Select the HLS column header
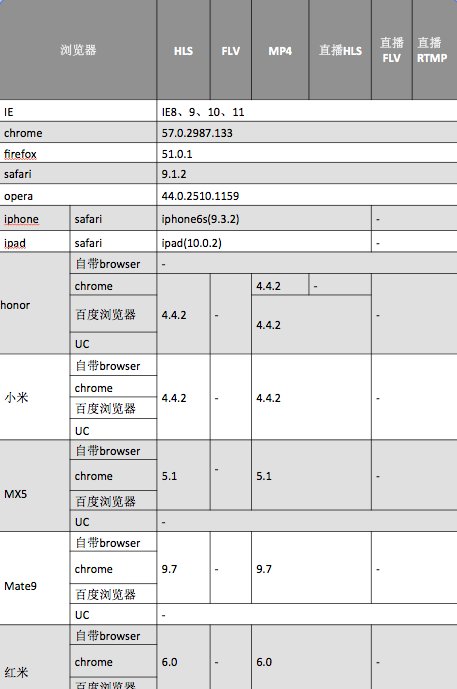Screen dimensions: 457x689 tap(183, 50)
